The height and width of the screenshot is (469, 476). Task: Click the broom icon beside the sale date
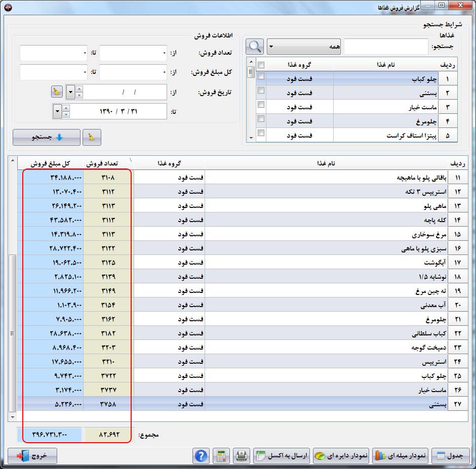[57, 92]
